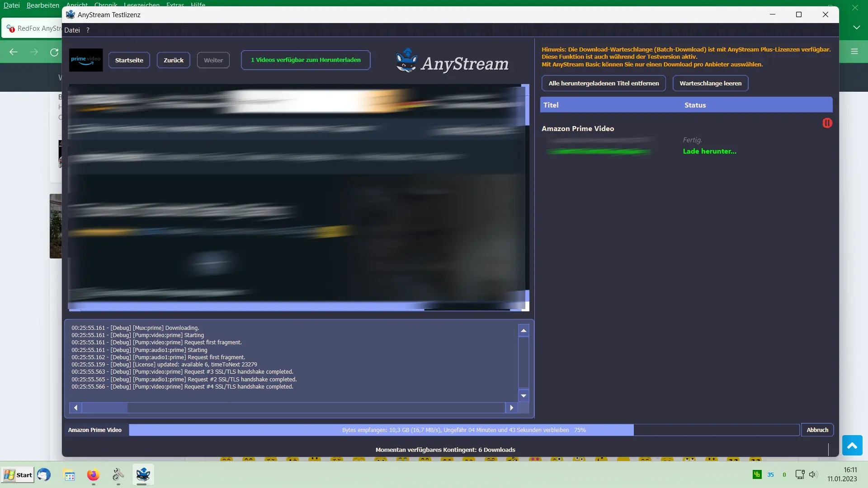This screenshot has height=488, width=868.
Task: Click the Status column header
Action: coord(695,105)
